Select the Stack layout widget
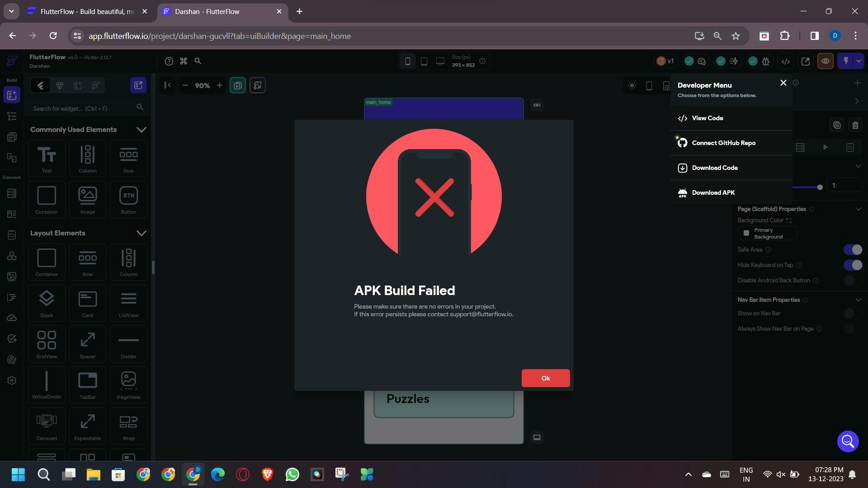The image size is (868, 488). pos(47,299)
